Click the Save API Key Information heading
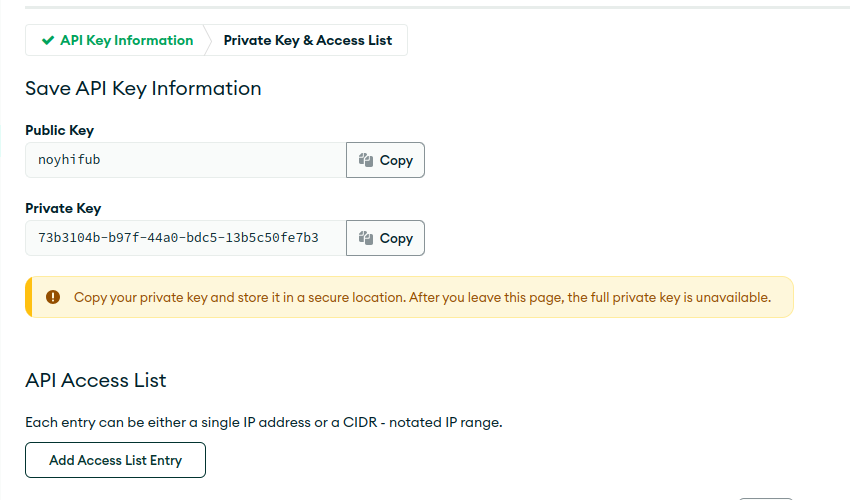Viewport: 850px width, 500px height. (x=143, y=88)
